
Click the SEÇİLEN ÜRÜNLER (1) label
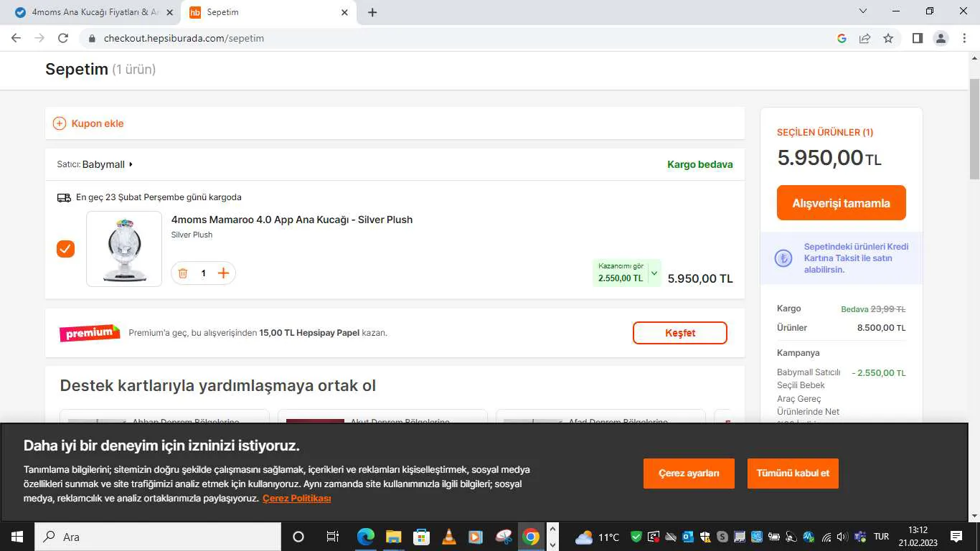point(825,133)
